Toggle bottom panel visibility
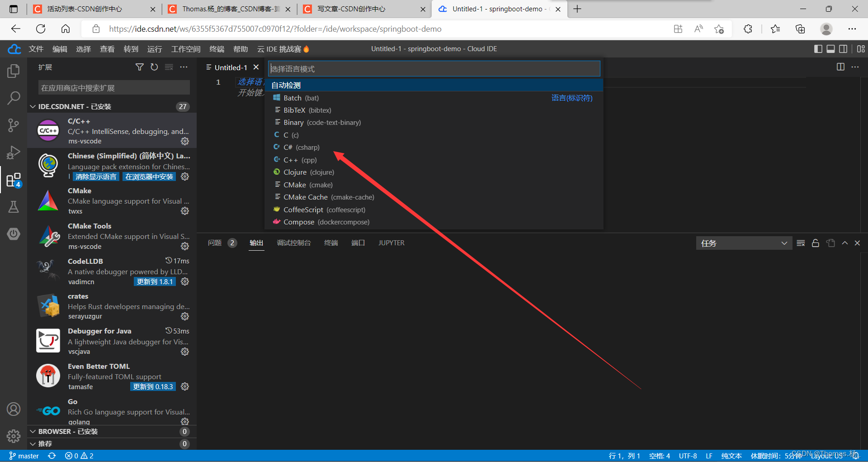This screenshot has width=868, height=462. pyautogui.click(x=831, y=49)
